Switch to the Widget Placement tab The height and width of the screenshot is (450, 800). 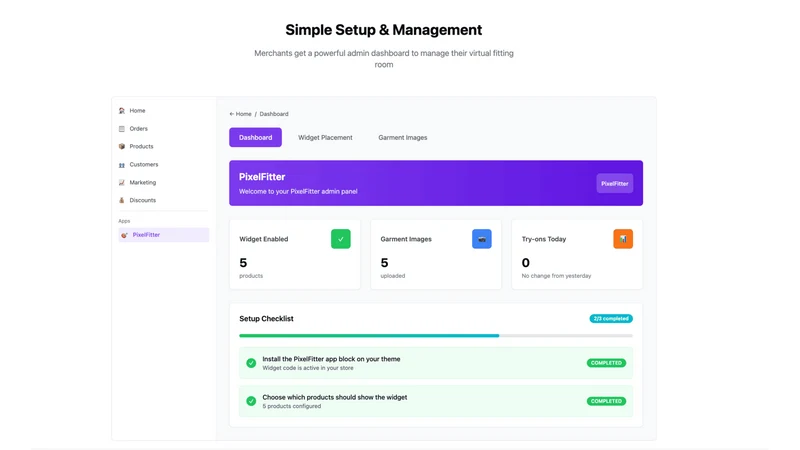(325, 138)
